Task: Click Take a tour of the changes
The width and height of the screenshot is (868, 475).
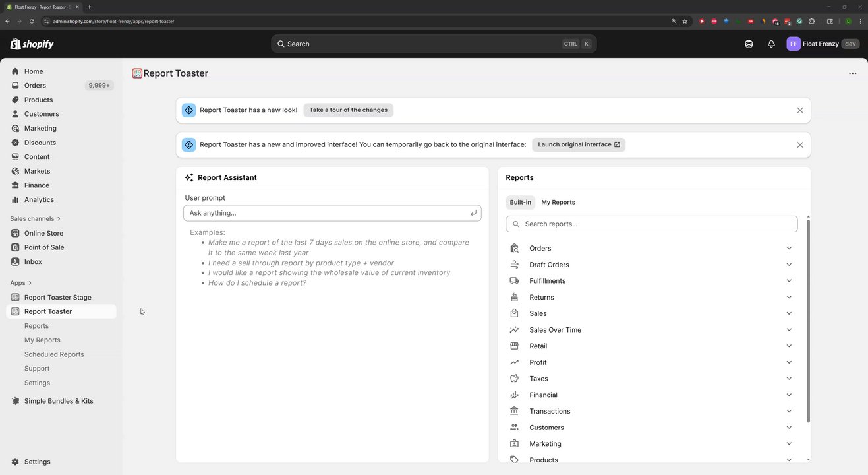Action: [348, 110]
